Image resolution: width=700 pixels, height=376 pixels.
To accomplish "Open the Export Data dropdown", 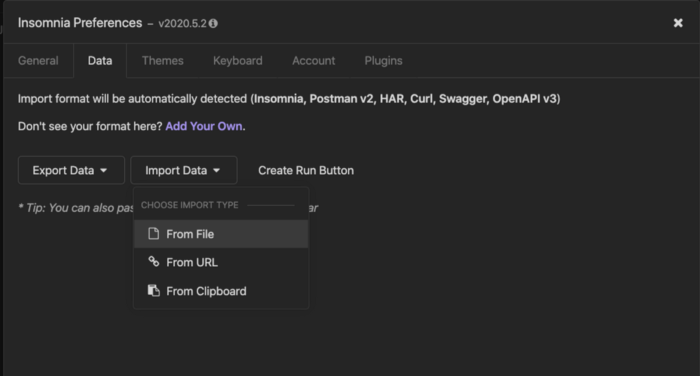I will tap(71, 170).
